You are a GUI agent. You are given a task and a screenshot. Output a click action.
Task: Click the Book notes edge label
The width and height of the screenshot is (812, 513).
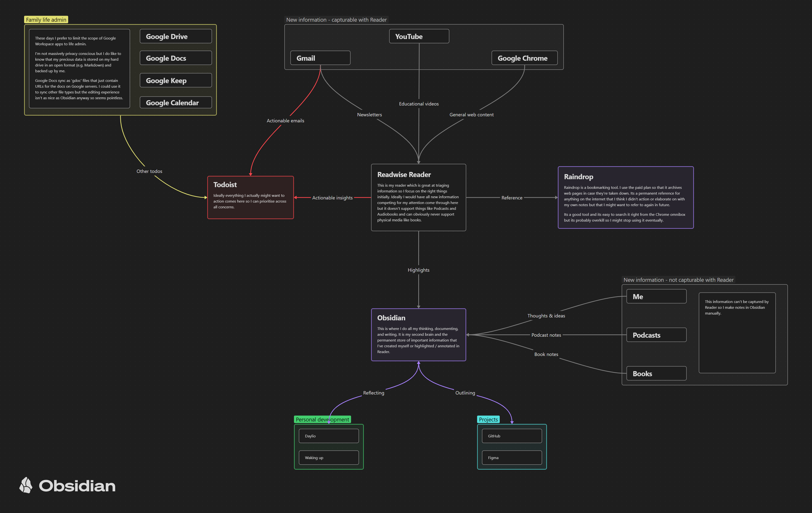click(x=546, y=354)
